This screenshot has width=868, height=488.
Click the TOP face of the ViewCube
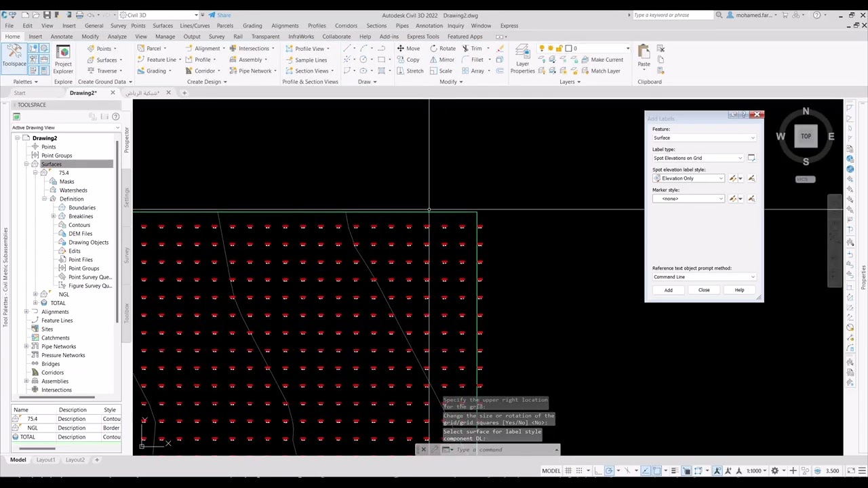(806, 136)
